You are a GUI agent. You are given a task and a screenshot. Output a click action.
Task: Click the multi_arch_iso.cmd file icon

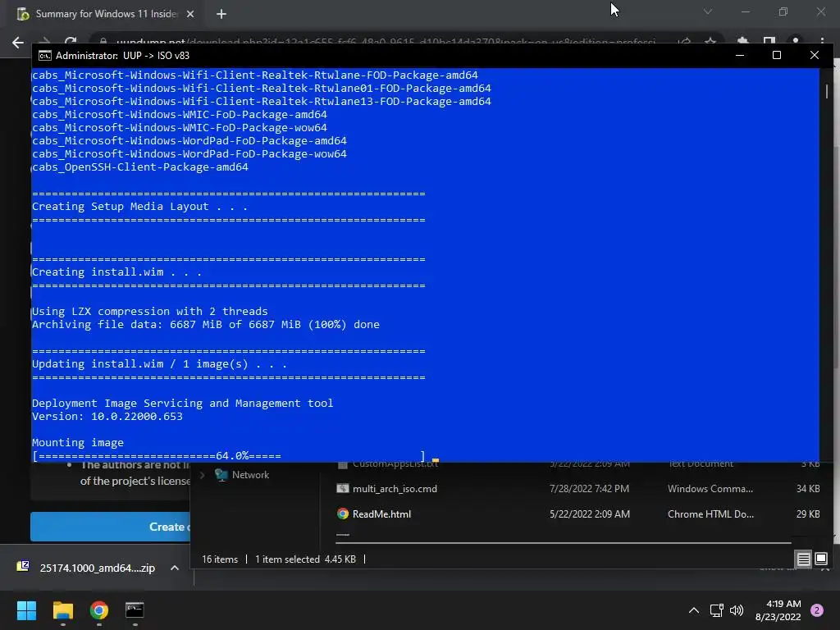point(343,489)
